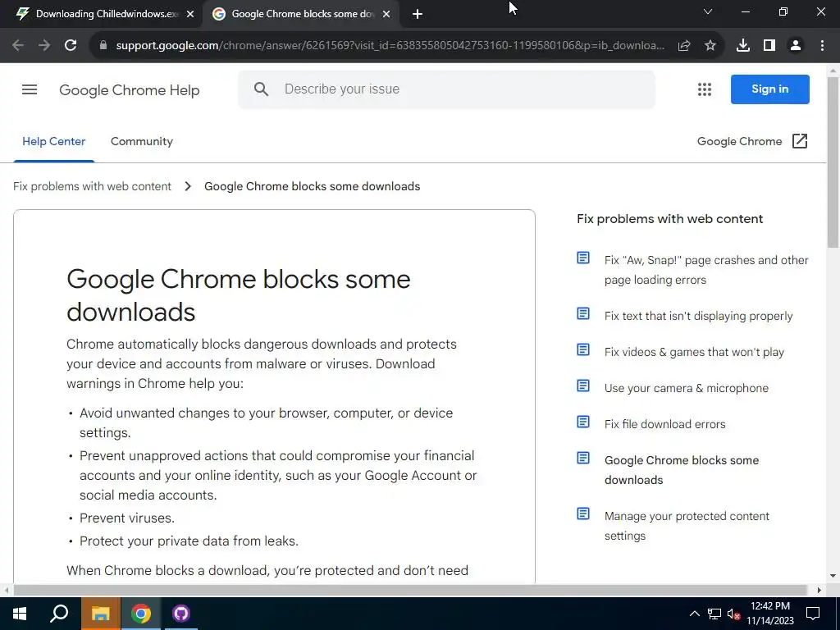Open network status tray icon
This screenshot has height=630, width=840.
tap(714, 614)
